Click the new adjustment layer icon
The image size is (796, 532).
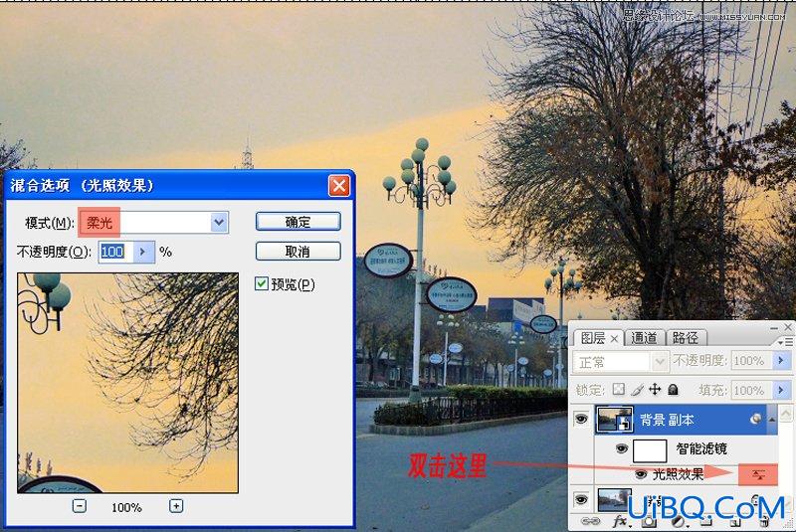point(678,522)
